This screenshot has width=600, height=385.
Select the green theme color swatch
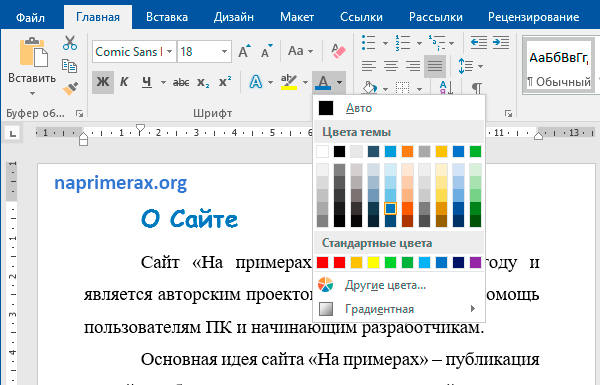[475, 152]
